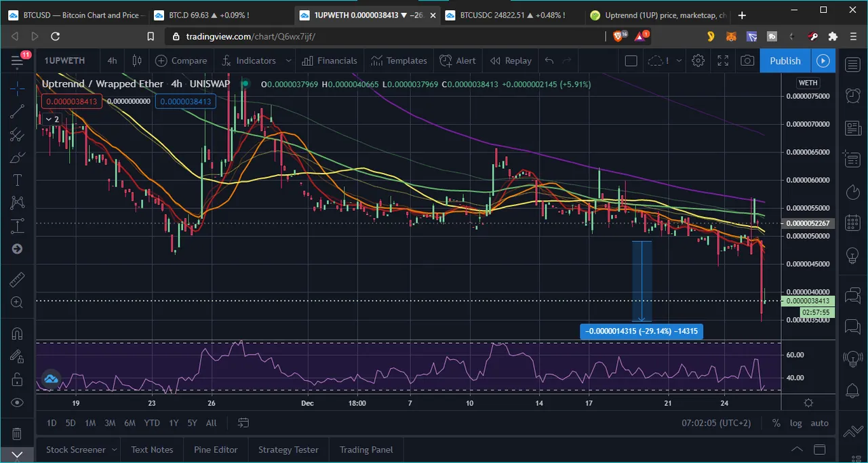The image size is (868, 463).
Task: Open timezone menu at 07:02:05 (UTC+2)
Action: (716, 423)
